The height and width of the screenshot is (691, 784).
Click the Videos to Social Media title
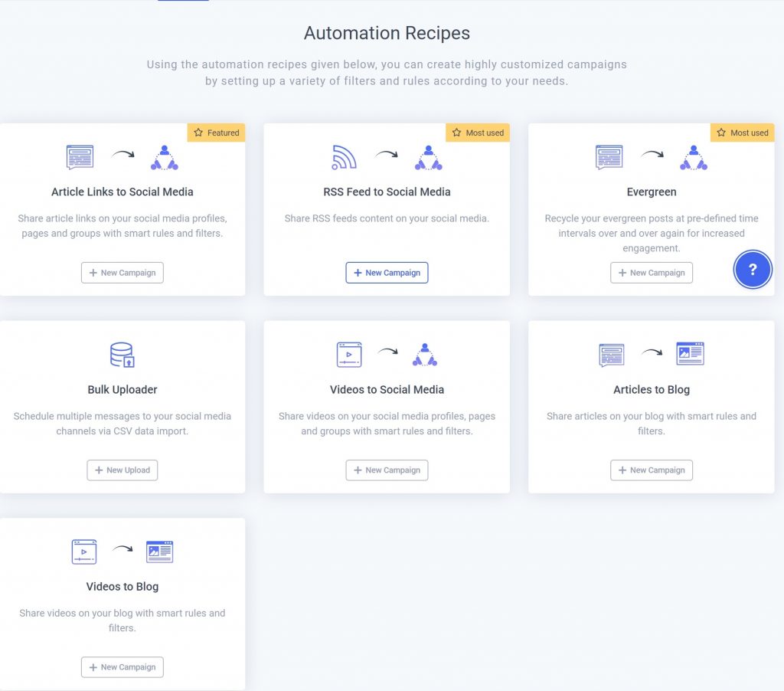pyautogui.click(x=387, y=389)
